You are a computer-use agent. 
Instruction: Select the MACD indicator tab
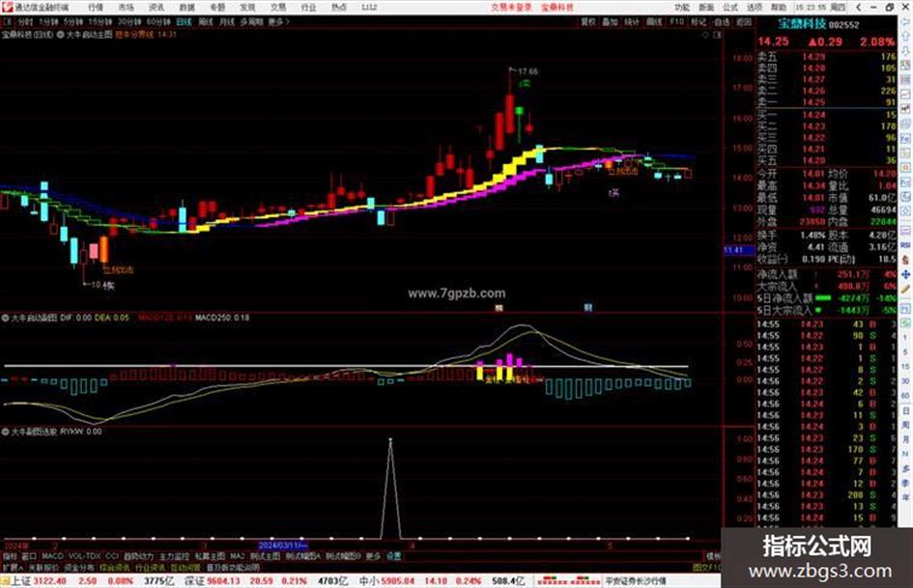pyautogui.click(x=52, y=556)
